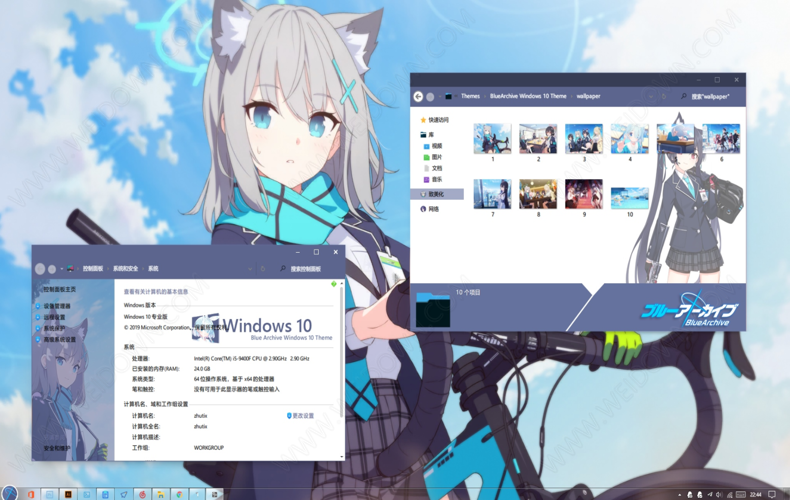Screen dimensions: 790x500
Task: Click the search "wallpaper" box
Action: [x=709, y=96]
